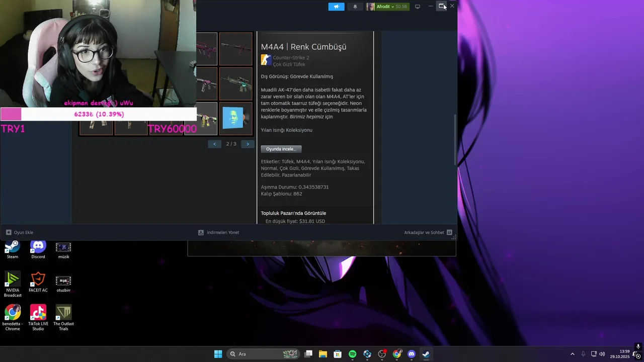Click the 2 / 3 page indicator
Viewport: 644px width, 362px height.
click(x=231, y=144)
